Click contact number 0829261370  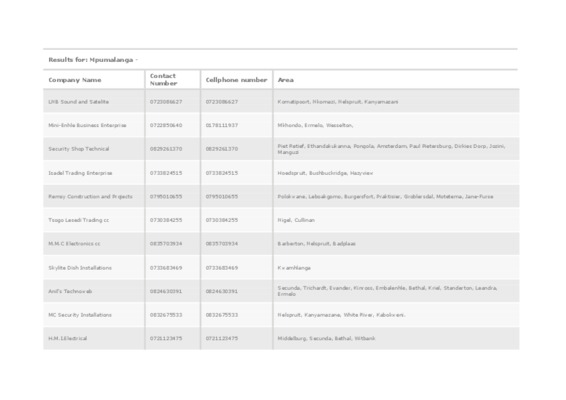pos(166,149)
